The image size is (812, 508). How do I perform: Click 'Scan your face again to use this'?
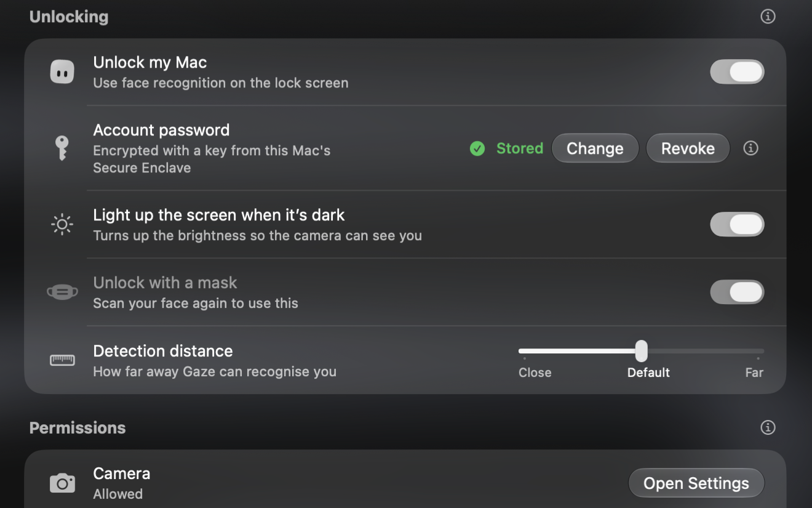pos(196,303)
